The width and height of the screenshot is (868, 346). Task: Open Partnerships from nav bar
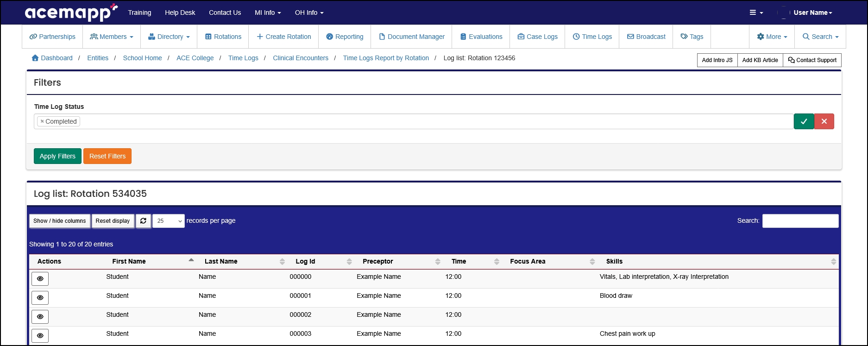[x=52, y=37]
